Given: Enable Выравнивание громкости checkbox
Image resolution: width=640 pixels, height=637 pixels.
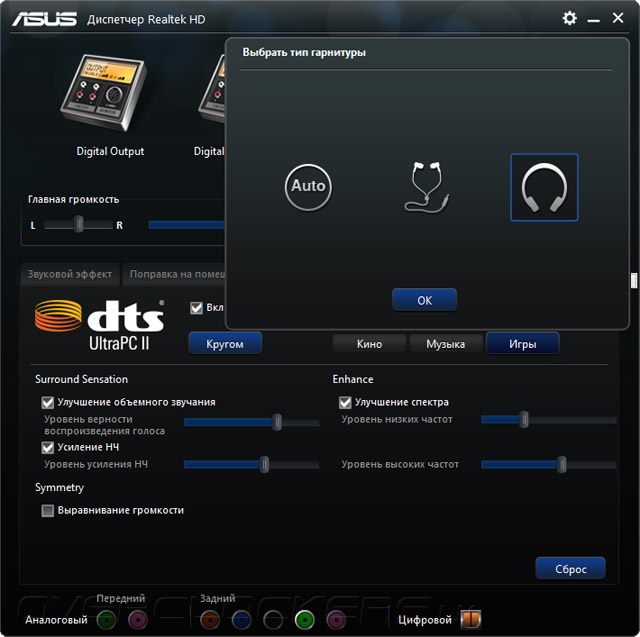Looking at the screenshot, I should point(48,510).
